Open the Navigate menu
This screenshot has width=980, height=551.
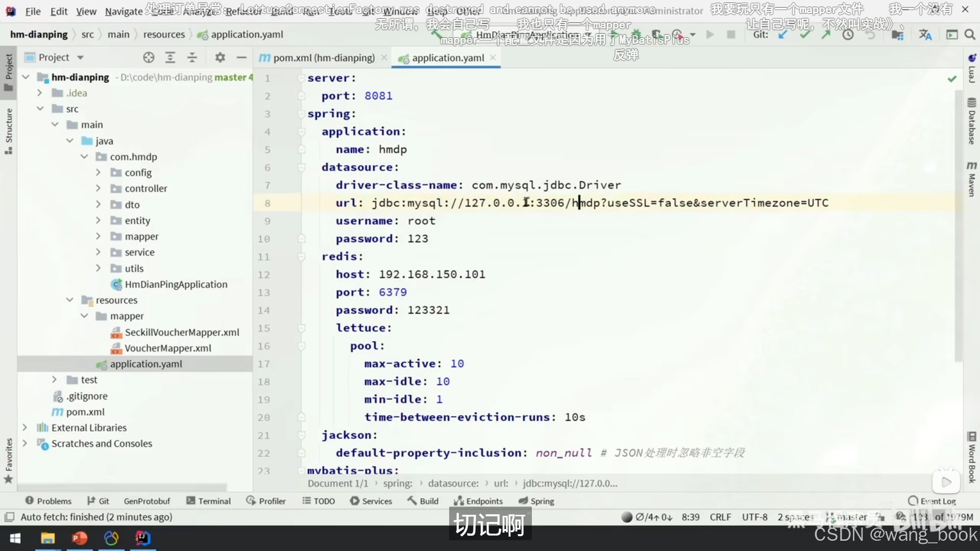pos(124,11)
